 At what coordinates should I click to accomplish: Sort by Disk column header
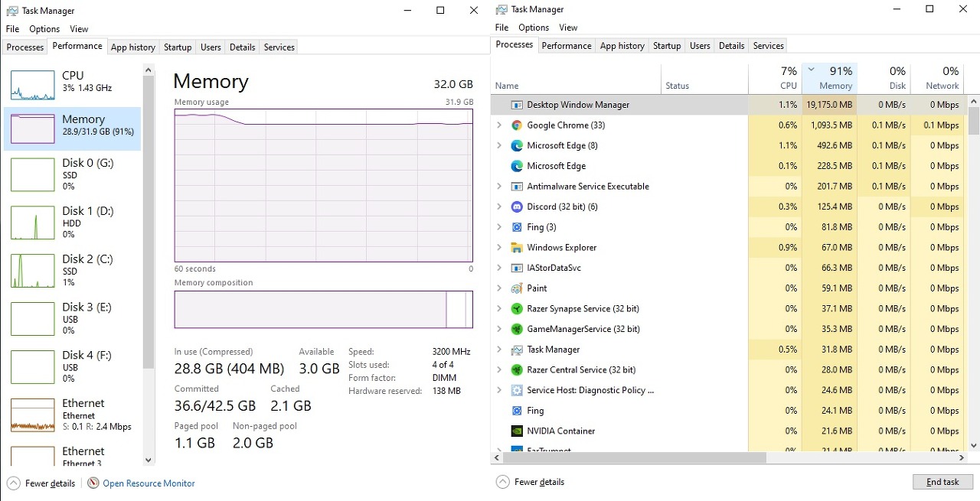click(884, 78)
